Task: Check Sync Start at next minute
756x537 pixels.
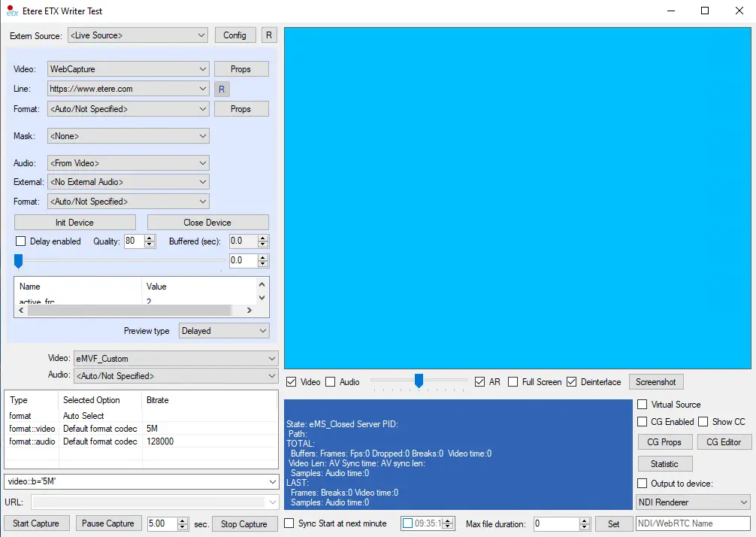Action: 289,523
